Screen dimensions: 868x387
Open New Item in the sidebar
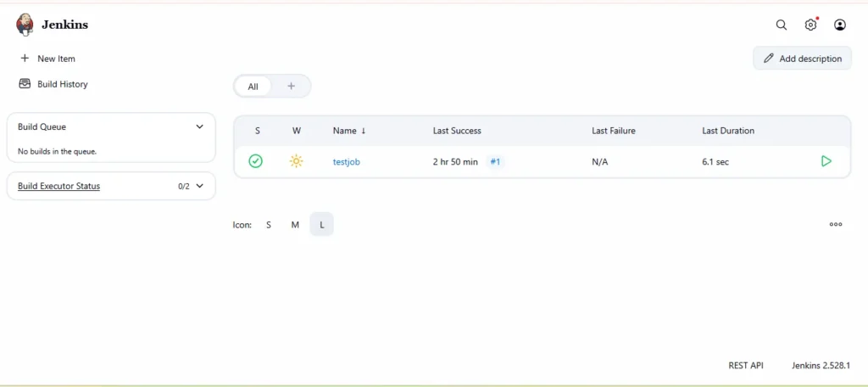[56, 59]
